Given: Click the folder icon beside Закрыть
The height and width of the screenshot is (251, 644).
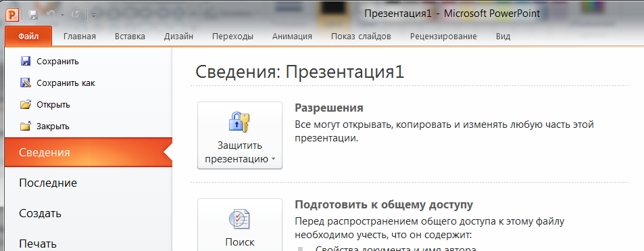Looking at the screenshot, I should pyautogui.click(x=26, y=126).
